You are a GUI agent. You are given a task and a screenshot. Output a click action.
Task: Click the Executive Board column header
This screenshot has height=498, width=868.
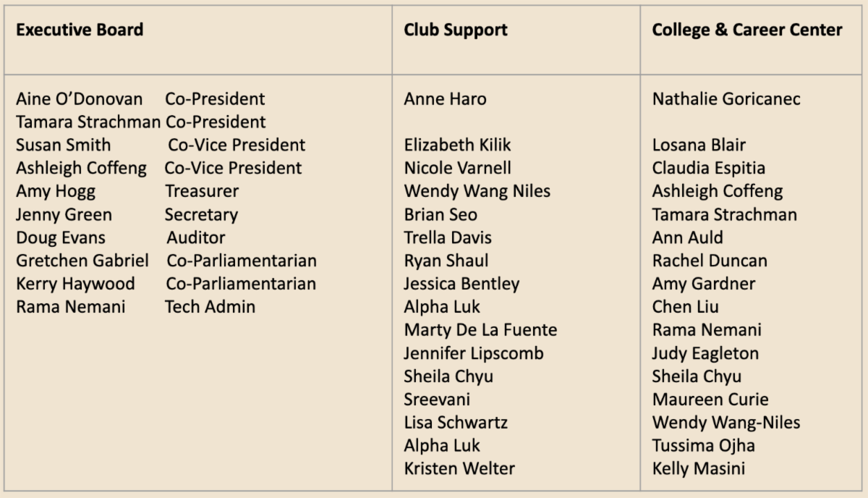(x=80, y=30)
